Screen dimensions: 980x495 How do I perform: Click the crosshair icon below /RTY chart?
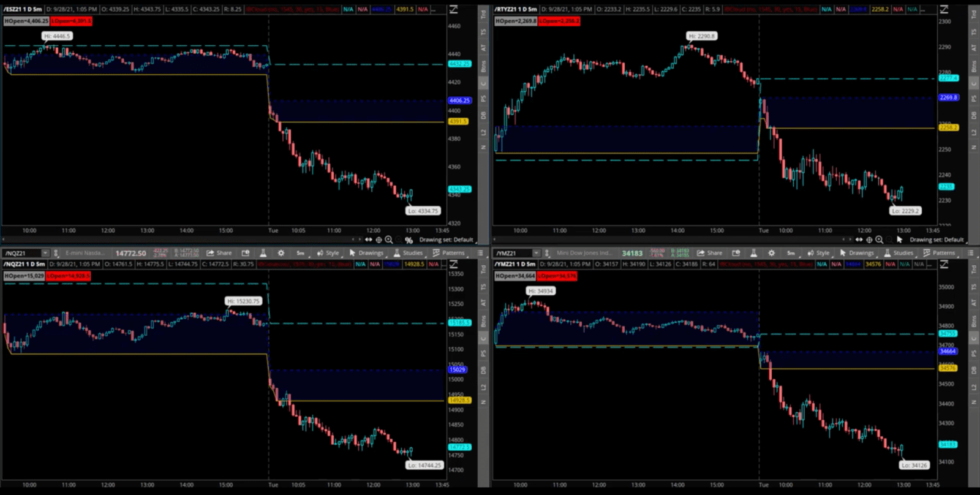pyautogui.click(x=869, y=240)
